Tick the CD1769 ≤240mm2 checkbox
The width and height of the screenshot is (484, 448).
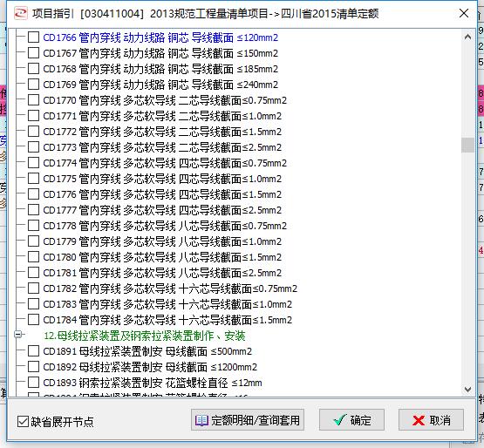click(x=33, y=84)
